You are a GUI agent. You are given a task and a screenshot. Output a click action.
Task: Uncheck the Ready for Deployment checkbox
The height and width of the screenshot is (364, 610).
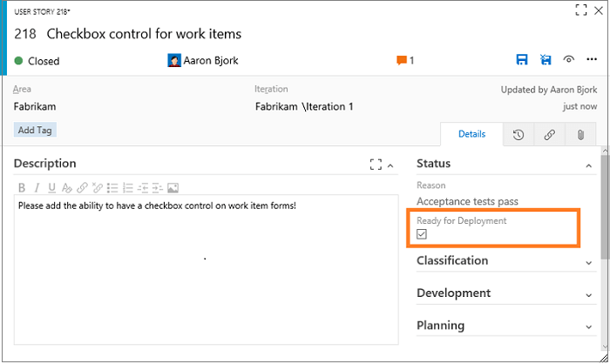click(x=422, y=234)
